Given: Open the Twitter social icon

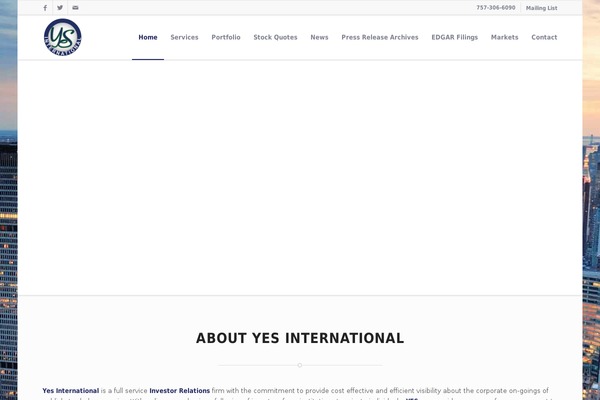Looking at the screenshot, I should 60,8.
